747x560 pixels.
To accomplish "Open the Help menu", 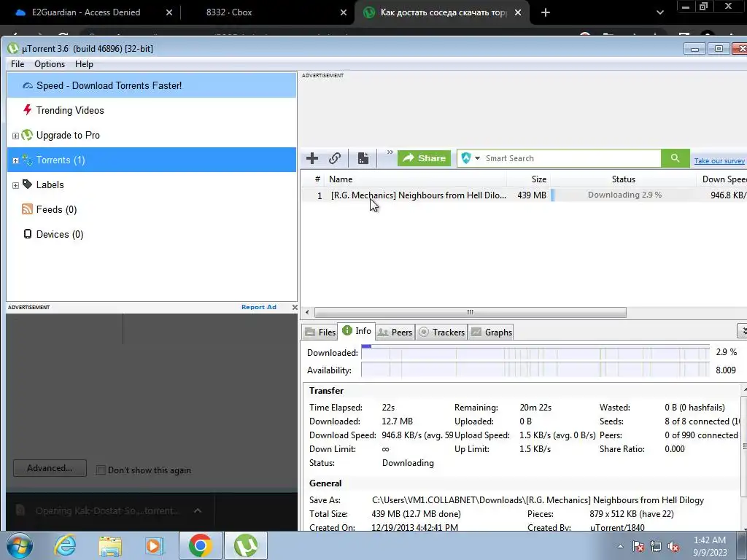I will click(x=84, y=64).
